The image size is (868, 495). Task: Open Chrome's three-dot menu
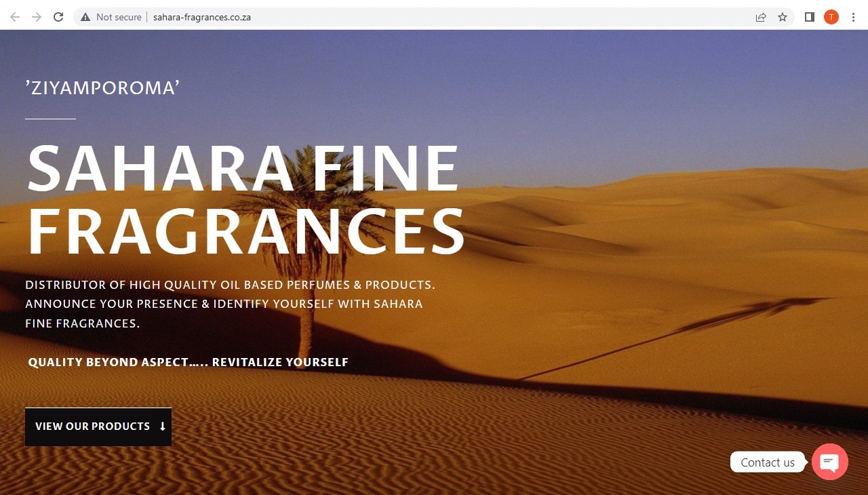pos(853,17)
